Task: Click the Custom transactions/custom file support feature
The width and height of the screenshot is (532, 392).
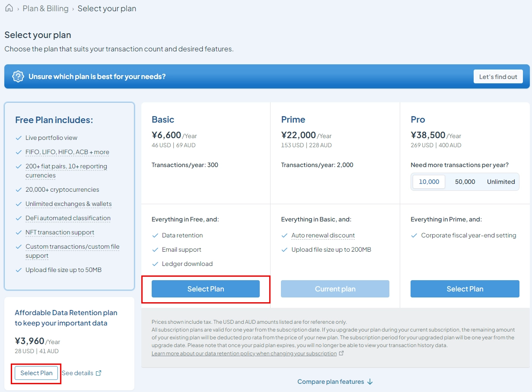Action: pos(73,251)
